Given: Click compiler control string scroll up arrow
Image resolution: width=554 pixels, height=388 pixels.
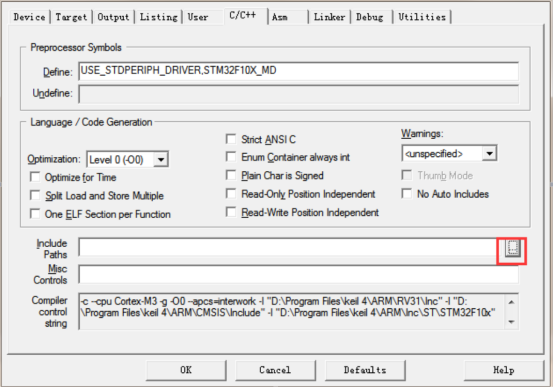Looking at the screenshot, I should pyautogui.click(x=511, y=302).
